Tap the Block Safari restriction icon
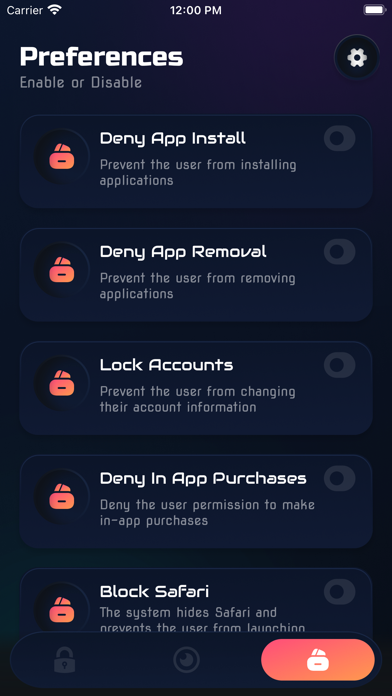392x696 pixels. (x=62, y=609)
